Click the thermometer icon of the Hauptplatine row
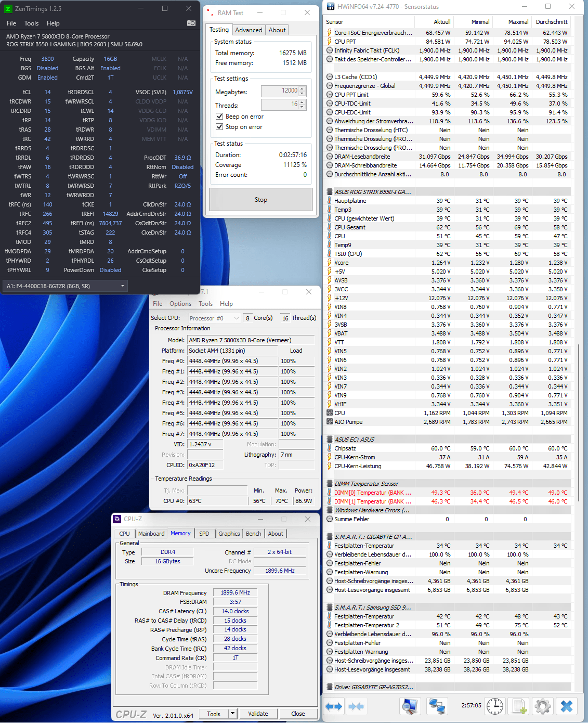The height and width of the screenshot is (723, 588). click(330, 201)
